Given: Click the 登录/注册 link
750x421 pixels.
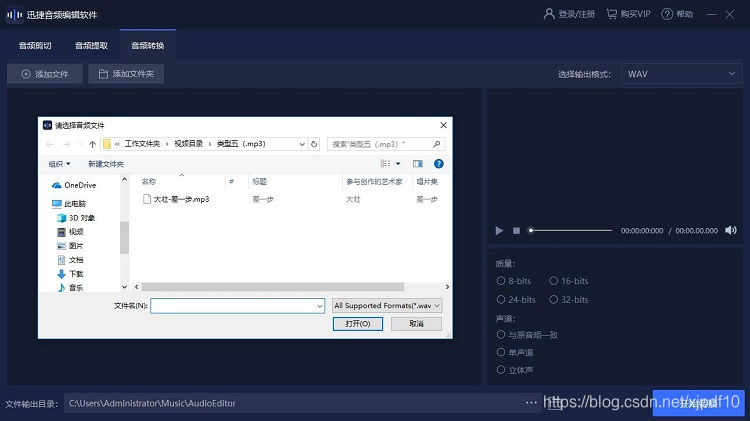Looking at the screenshot, I should (x=576, y=14).
